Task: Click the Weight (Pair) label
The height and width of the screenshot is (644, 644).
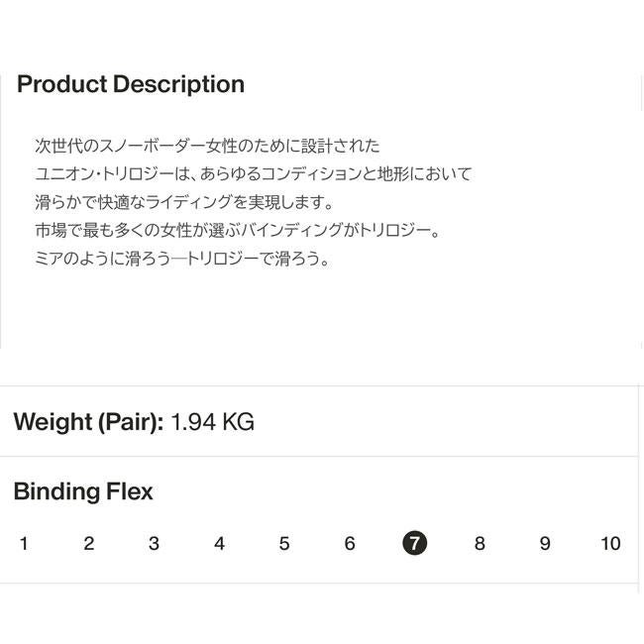Action: click(87, 422)
